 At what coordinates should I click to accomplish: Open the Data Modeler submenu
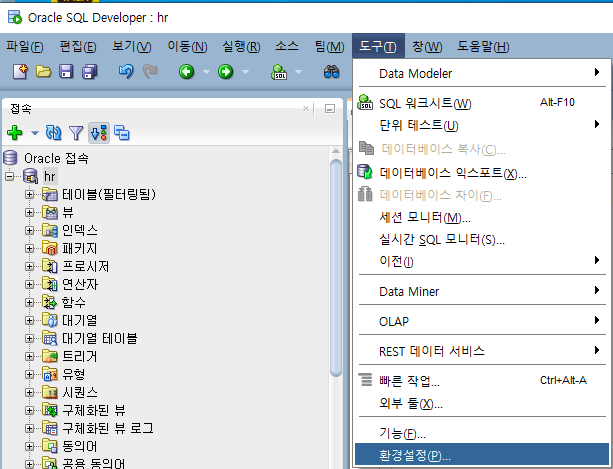[x=482, y=73]
